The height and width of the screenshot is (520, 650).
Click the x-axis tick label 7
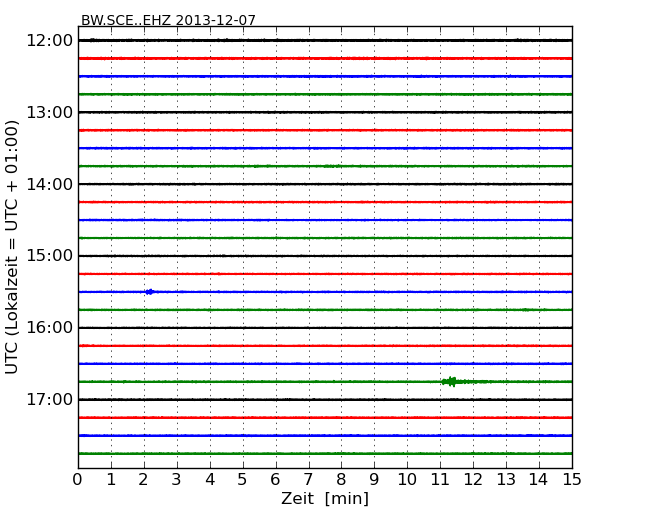(308, 479)
